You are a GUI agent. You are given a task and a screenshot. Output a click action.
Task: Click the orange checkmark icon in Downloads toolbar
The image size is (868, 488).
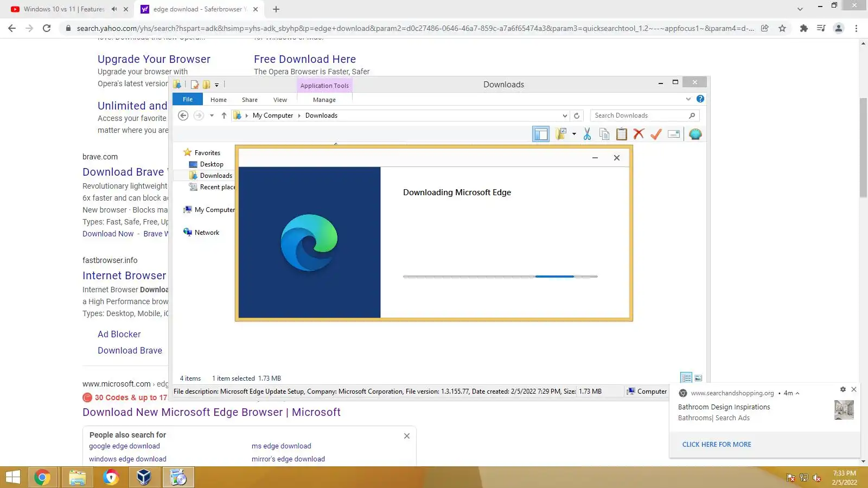(x=656, y=134)
